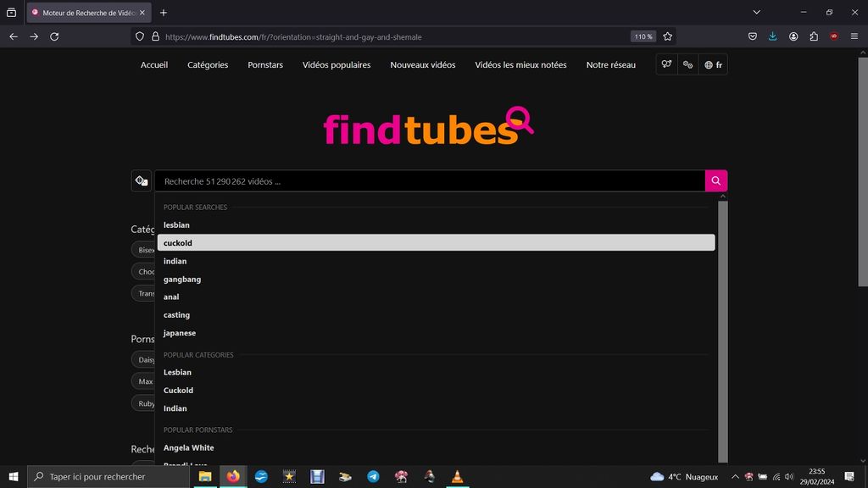Open the fr language dropdown
Screen dimensions: 868x488
[714, 64]
